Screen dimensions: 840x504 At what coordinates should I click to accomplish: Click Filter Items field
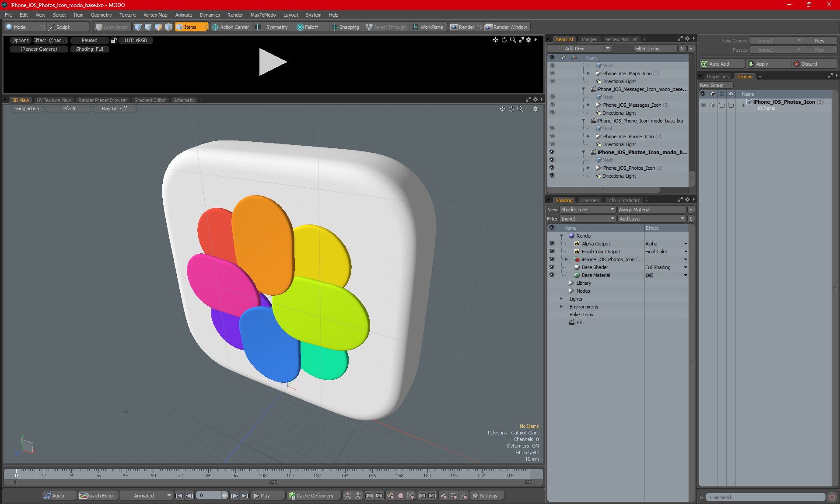coord(655,49)
